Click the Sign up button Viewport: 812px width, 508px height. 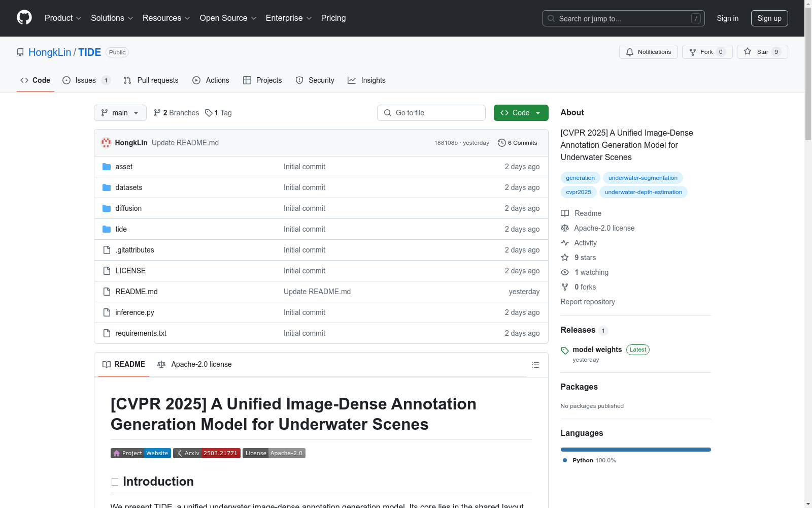[769, 18]
